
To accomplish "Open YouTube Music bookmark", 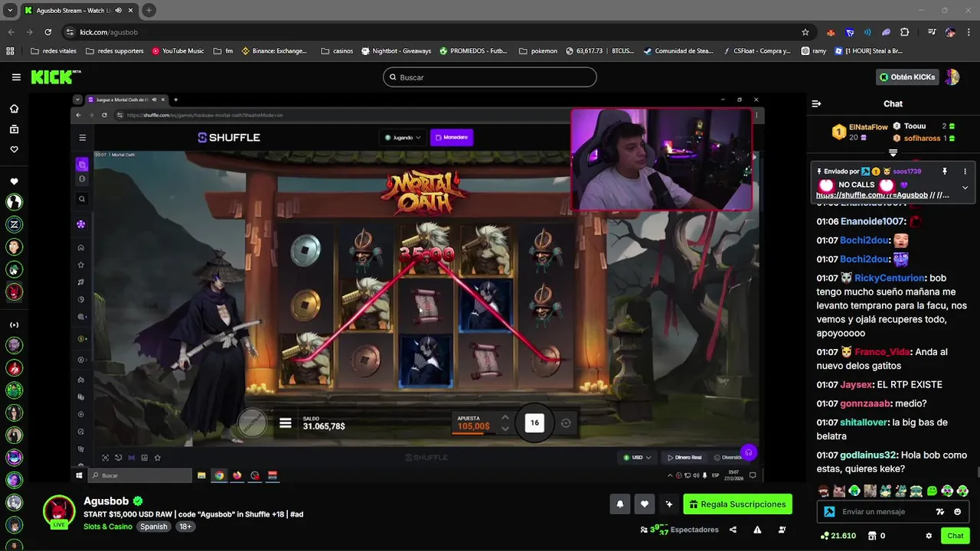I will tap(178, 51).
